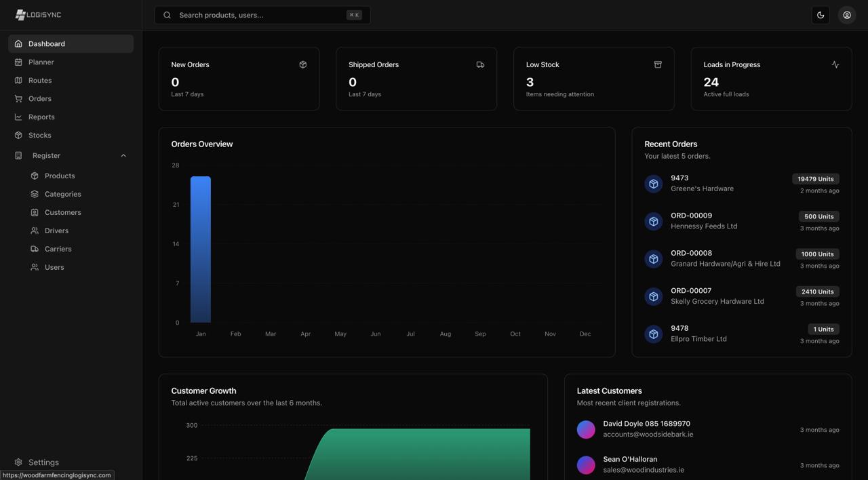
Task: Open Drivers under Register
Action: click(x=79, y=231)
